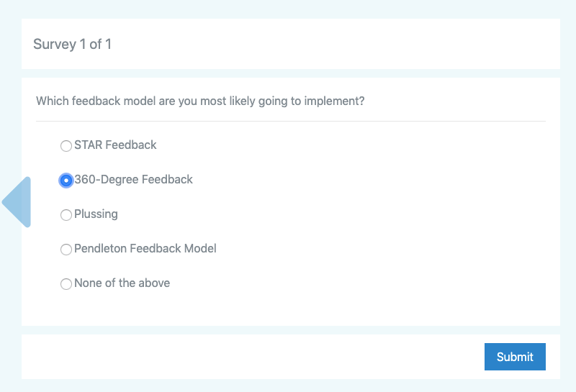
Task: Select the STAR Feedback radio button
Action: pos(66,146)
